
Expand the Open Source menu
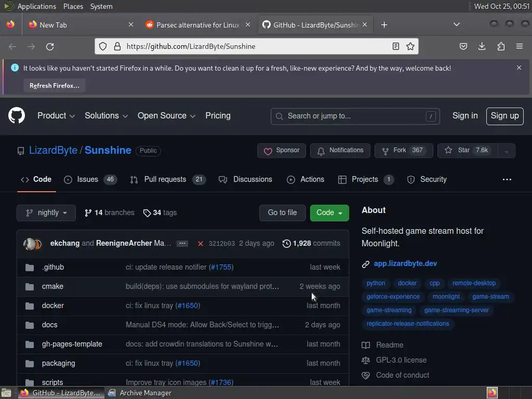click(x=166, y=116)
